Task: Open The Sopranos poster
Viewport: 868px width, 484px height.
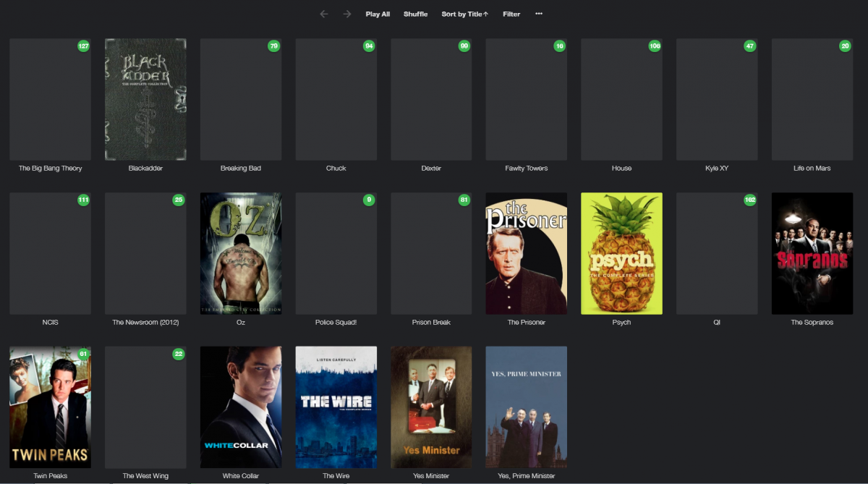Action: pyautogui.click(x=812, y=253)
